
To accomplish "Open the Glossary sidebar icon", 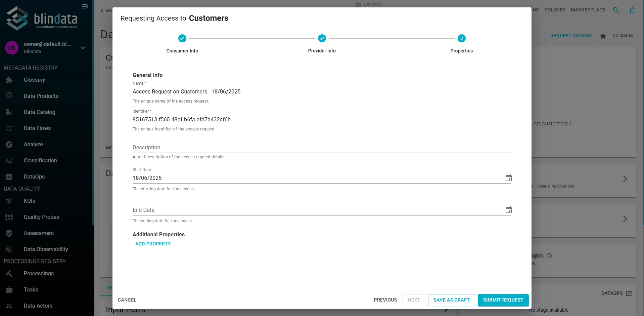I will [9, 80].
